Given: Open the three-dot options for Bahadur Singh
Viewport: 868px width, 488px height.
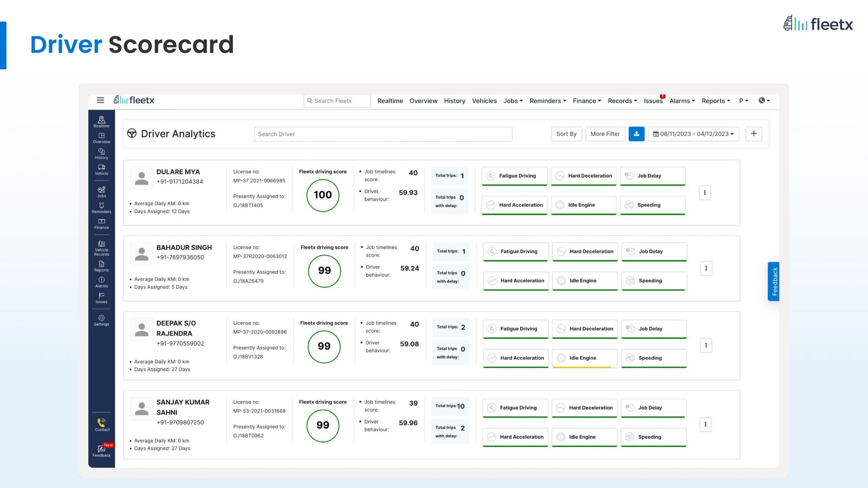Looking at the screenshot, I should click(x=706, y=268).
